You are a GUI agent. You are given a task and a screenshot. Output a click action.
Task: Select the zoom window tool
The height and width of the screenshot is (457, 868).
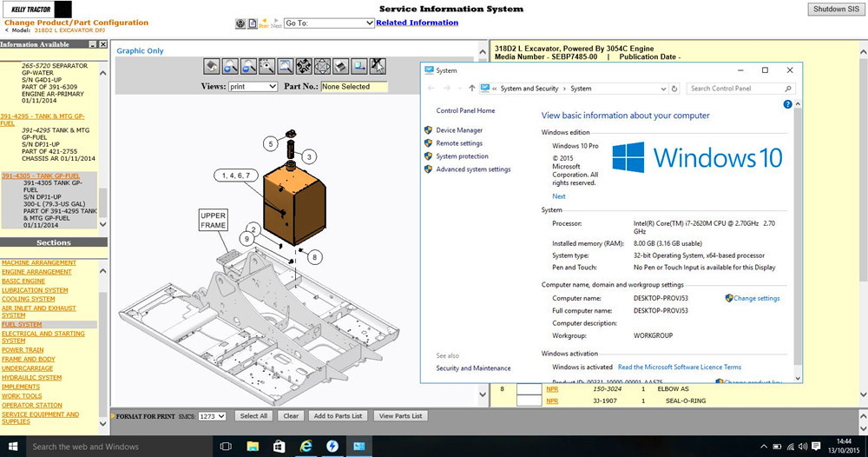coord(285,67)
